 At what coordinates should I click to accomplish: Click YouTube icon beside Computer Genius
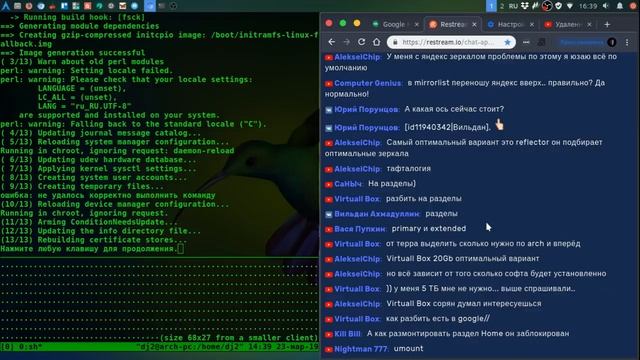click(329, 84)
